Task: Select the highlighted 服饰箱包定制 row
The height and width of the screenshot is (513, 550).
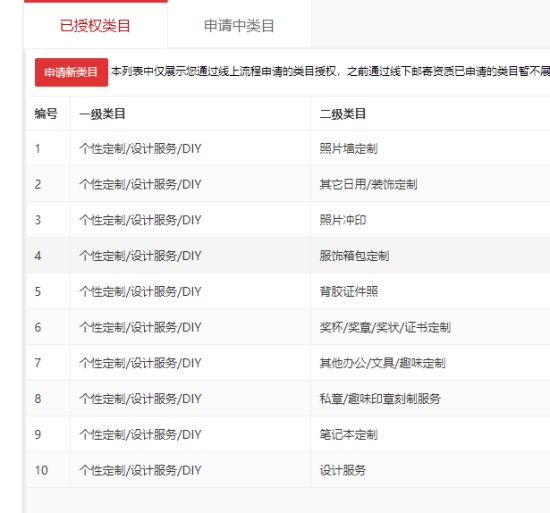Action: point(288,256)
